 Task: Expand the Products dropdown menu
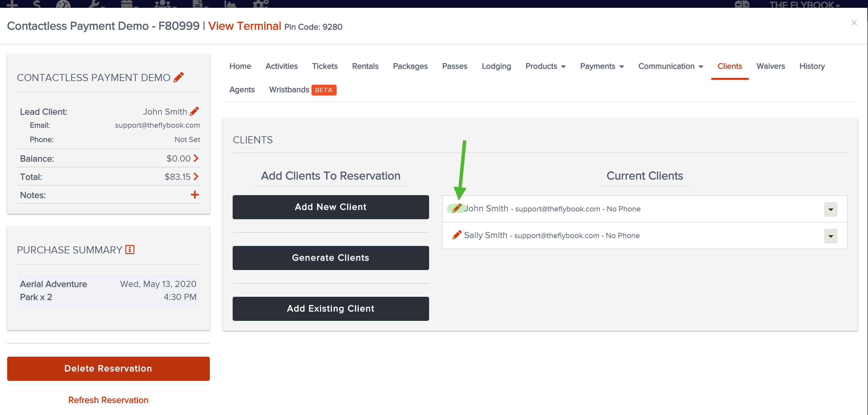[545, 66]
